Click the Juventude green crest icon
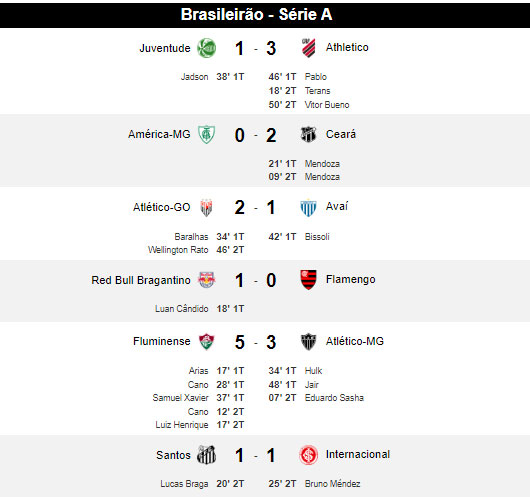Viewport: 530px width, 498px height. click(x=206, y=48)
